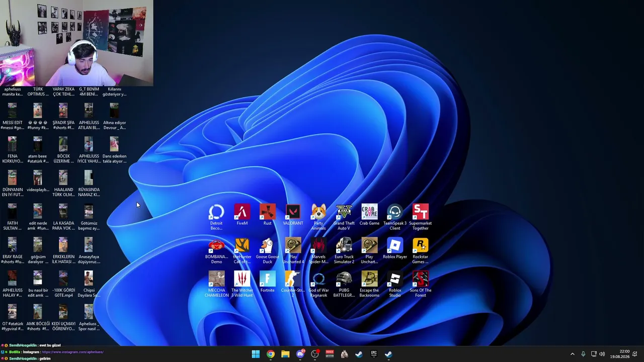644x362 pixels.
Task: Select the DÜNYANIN EN İYİ FUT video
Action: [x=13, y=184]
